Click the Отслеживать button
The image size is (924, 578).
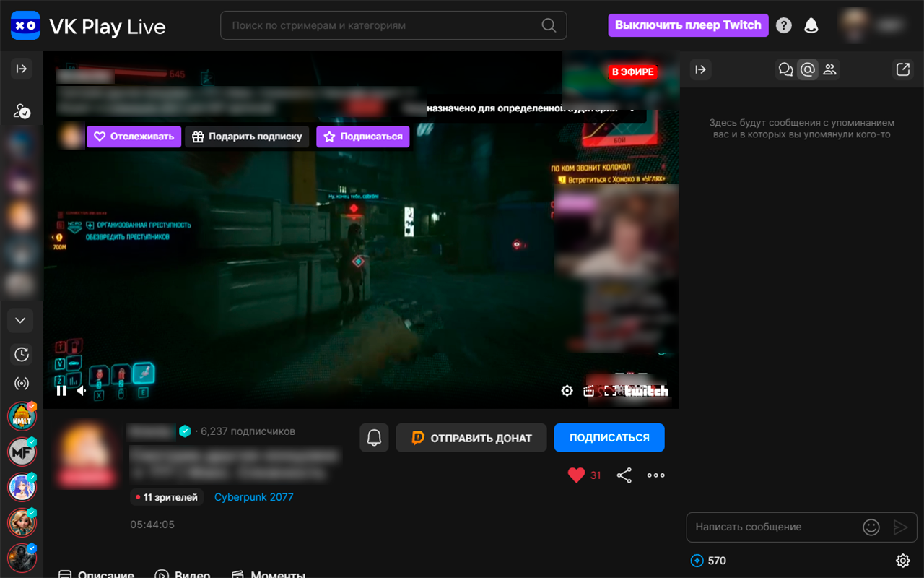134,137
